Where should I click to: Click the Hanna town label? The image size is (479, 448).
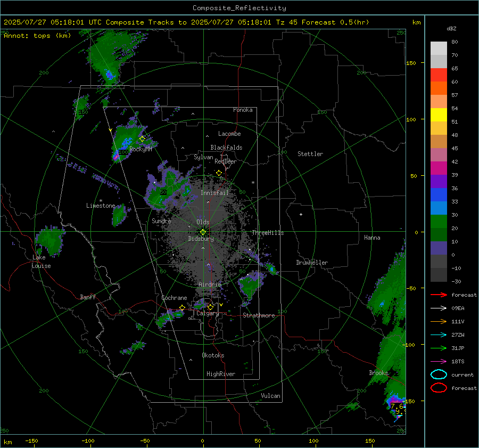pyautogui.click(x=372, y=238)
